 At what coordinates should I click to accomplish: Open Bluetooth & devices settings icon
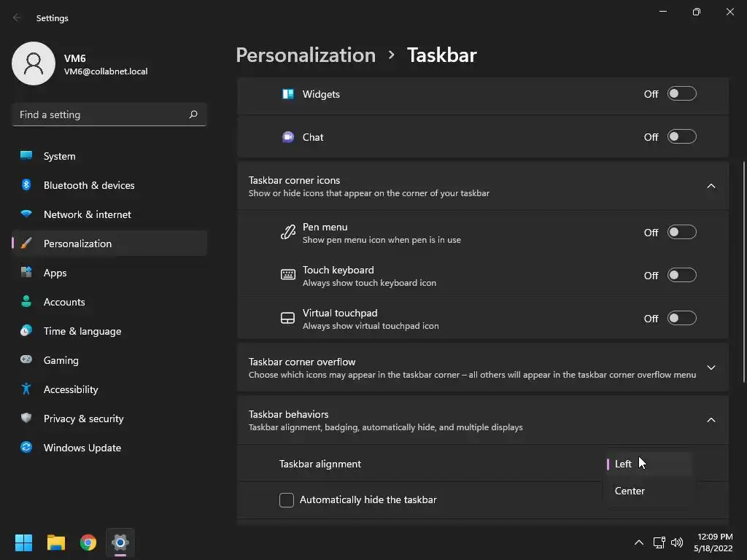(x=26, y=185)
